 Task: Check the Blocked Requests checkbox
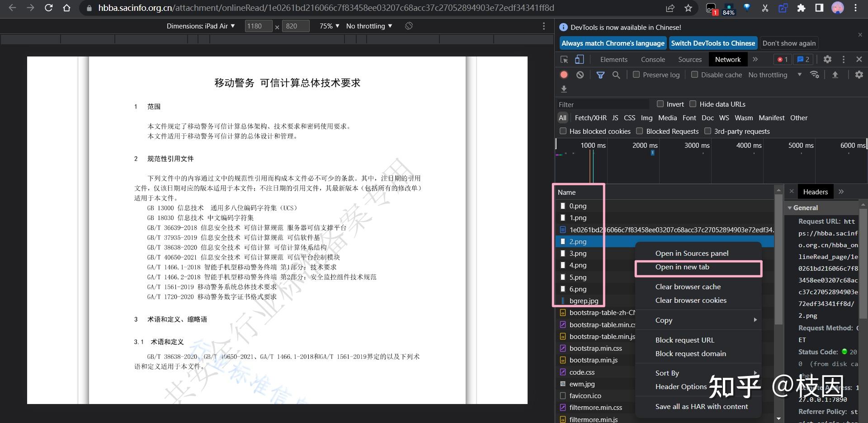pyautogui.click(x=639, y=131)
